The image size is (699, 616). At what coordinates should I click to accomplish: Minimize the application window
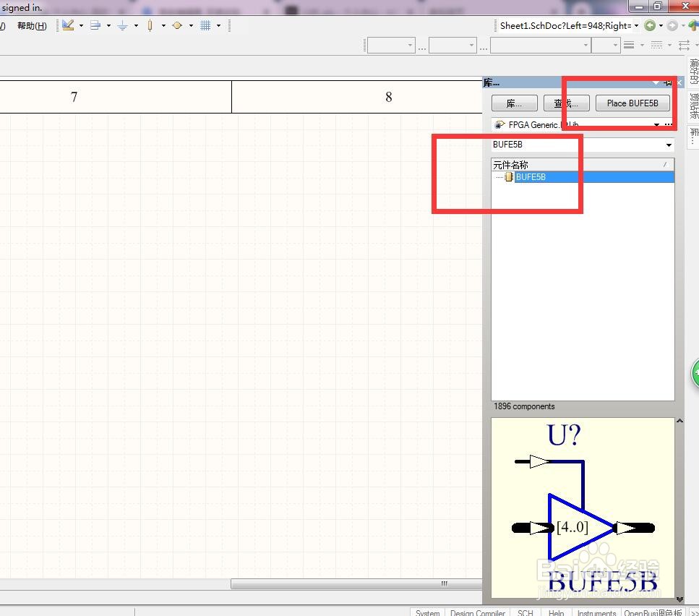(x=639, y=6)
